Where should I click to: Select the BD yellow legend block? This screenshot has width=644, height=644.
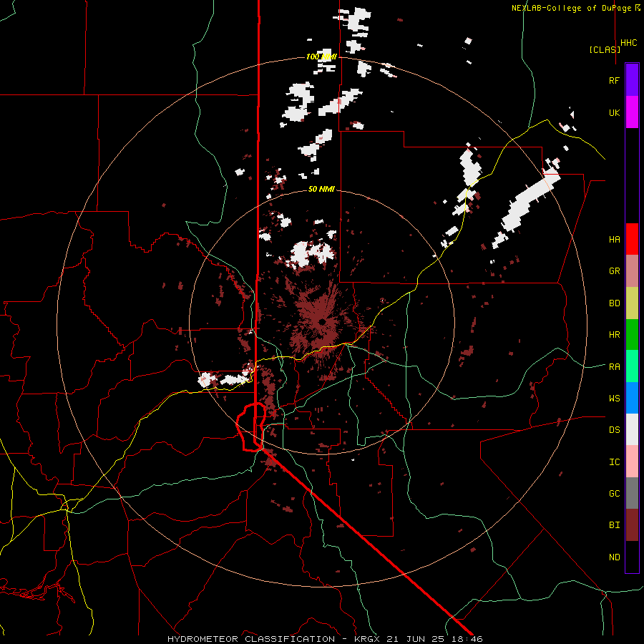click(632, 303)
